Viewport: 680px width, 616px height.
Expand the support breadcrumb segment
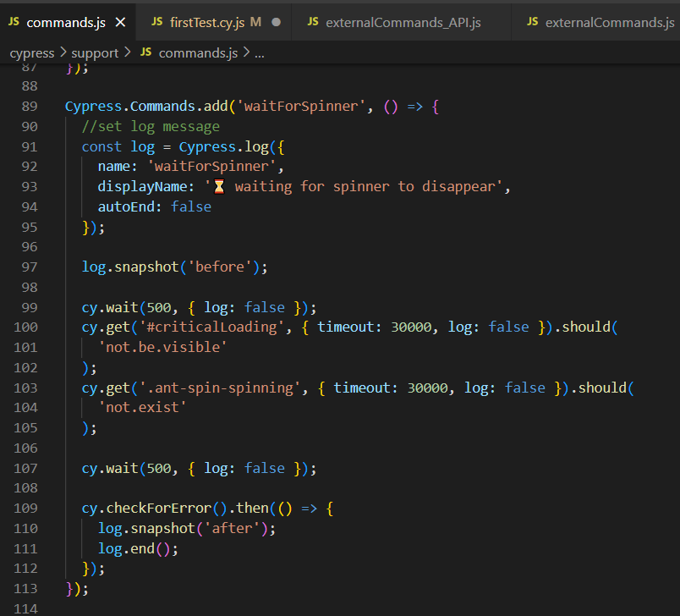click(x=95, y=52)
